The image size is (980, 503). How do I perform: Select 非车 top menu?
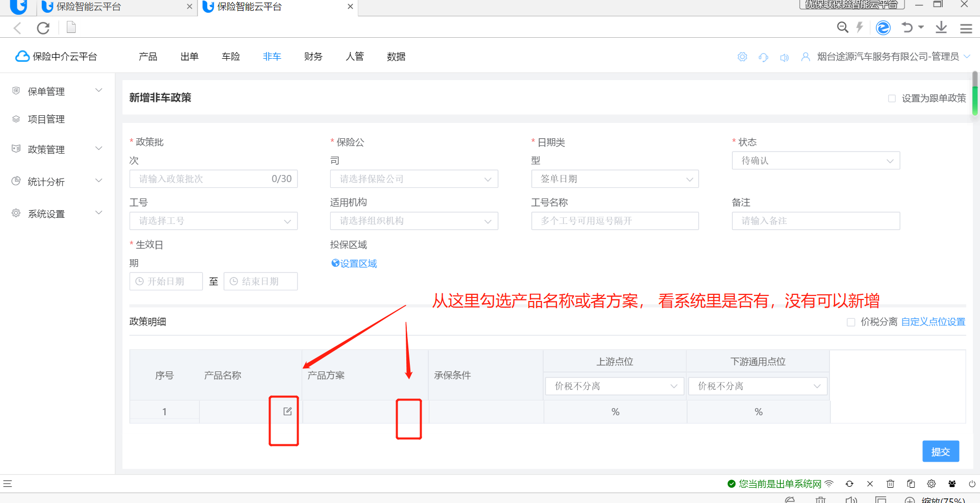(272, 57)
